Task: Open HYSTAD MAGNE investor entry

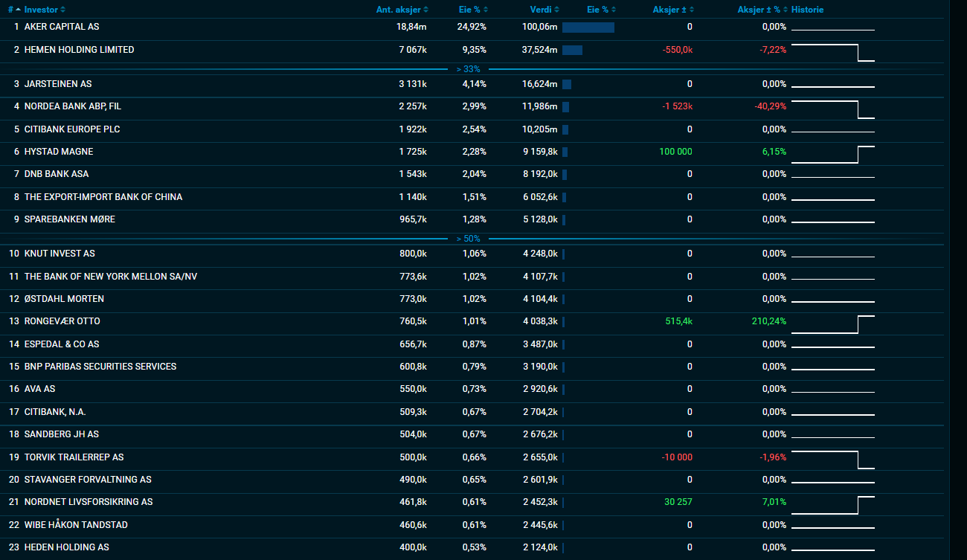Action: [59, 152]
